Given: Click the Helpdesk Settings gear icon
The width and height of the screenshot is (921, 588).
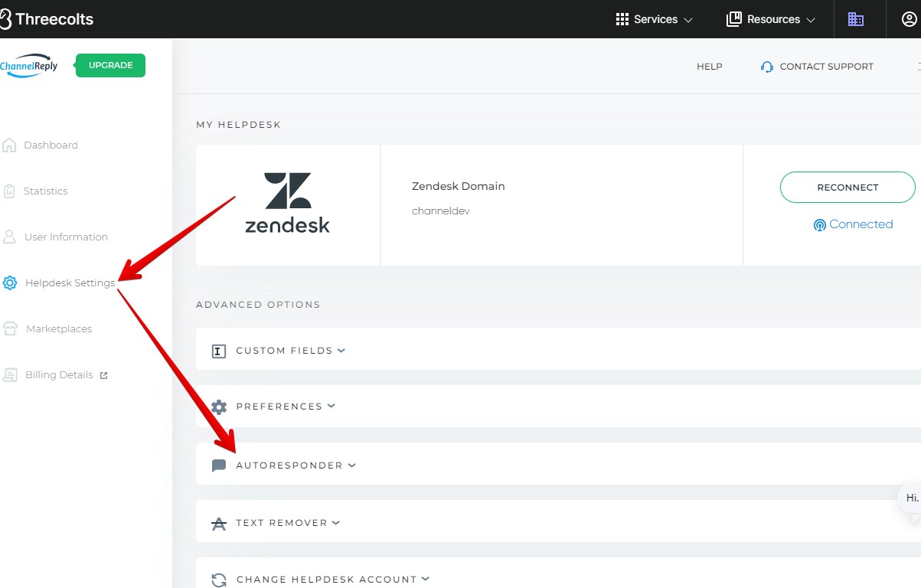Looking at the screenshot, I should 10,283.
